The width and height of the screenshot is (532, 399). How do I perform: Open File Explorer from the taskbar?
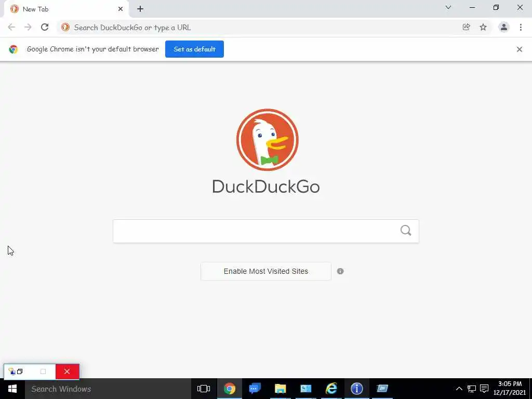click(x=280, y=389)
